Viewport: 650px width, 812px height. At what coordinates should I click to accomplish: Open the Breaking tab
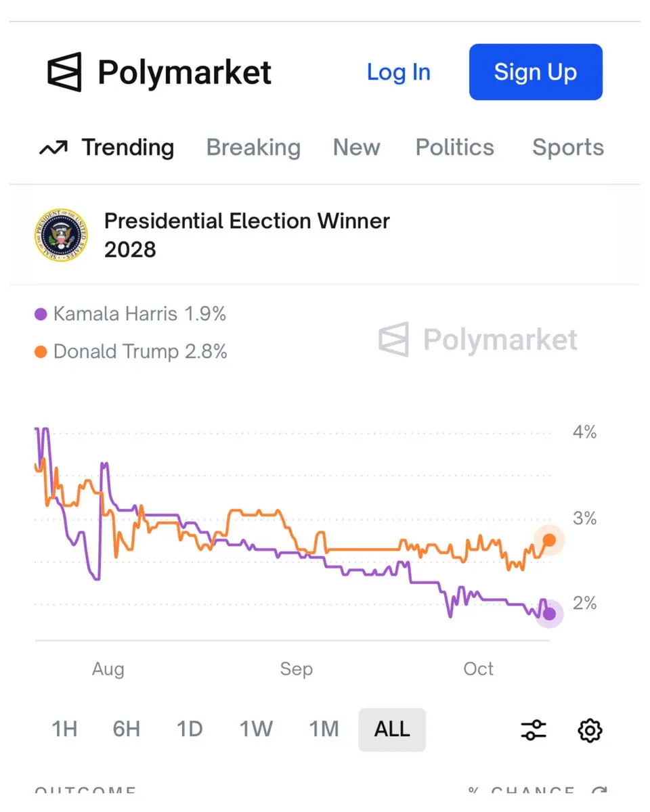tap(253, 148)
